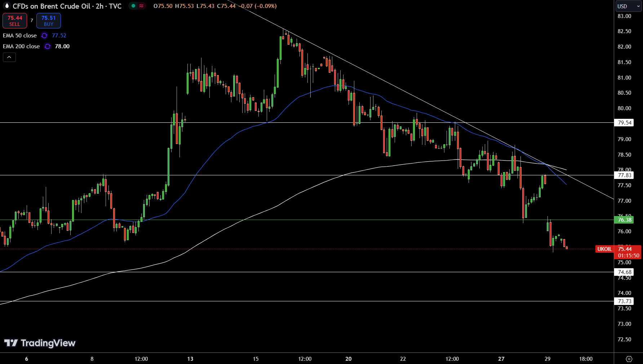643x364 pixels.
Task: Click the EMA 50 value 77.52
Action: pos(59,36)
